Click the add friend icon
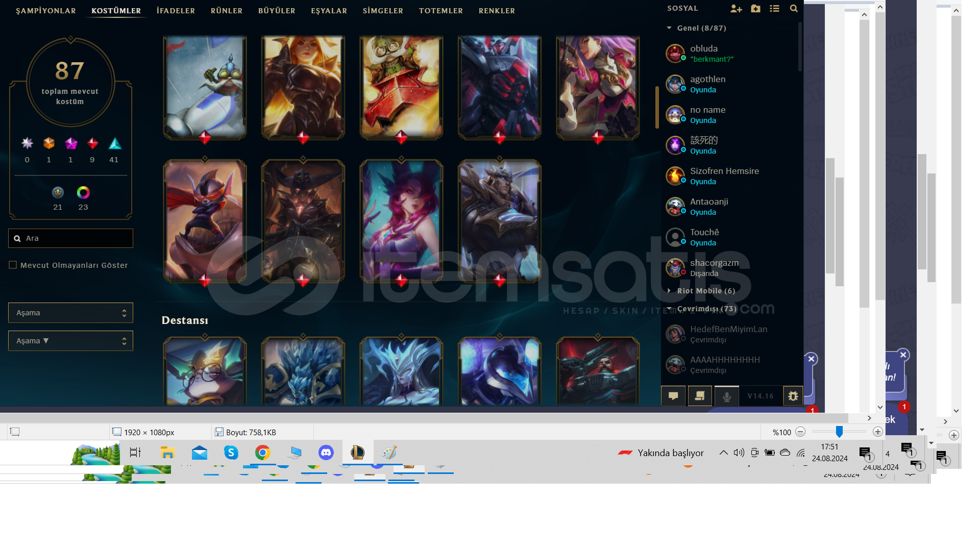 point(736,9)
